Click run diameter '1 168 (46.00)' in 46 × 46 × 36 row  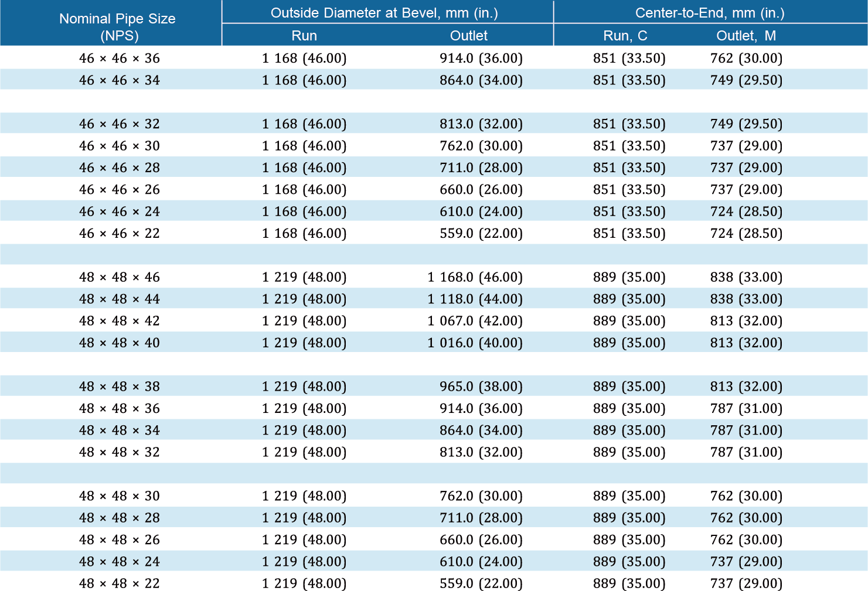304,59
